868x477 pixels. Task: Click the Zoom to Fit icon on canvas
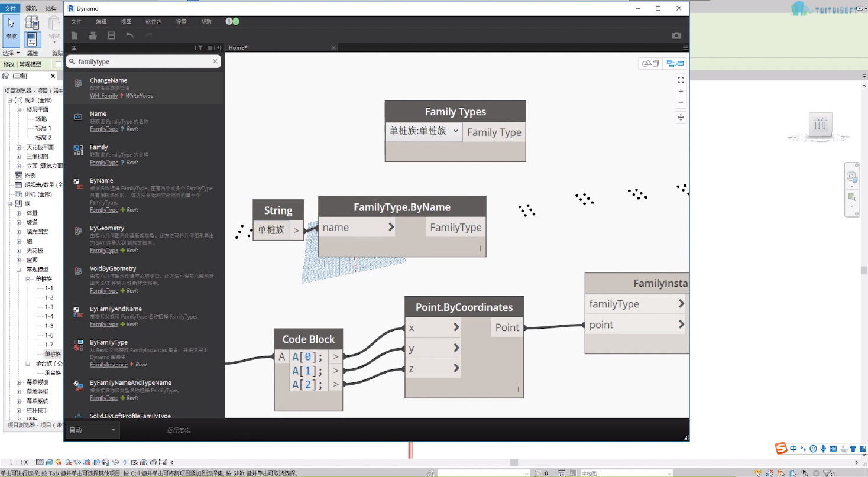(681, 80)
